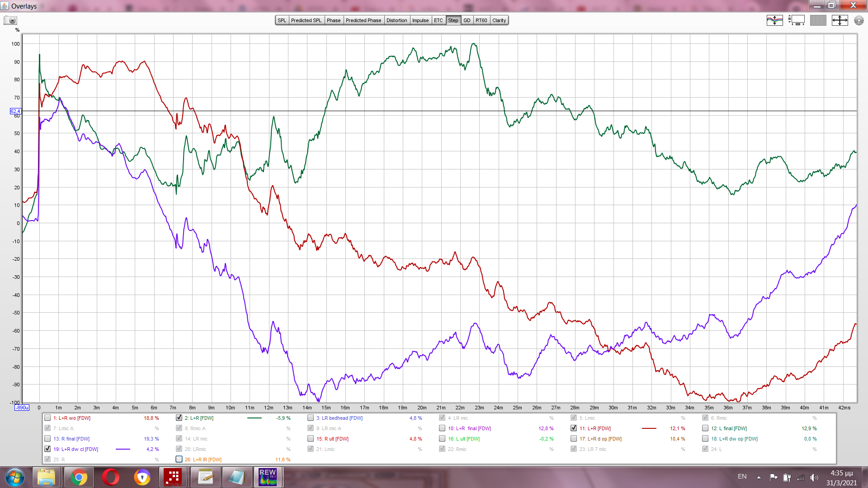868x488 pixels.
Task: Open Google Chrome in the taskbar
Action: pos(79,477)
